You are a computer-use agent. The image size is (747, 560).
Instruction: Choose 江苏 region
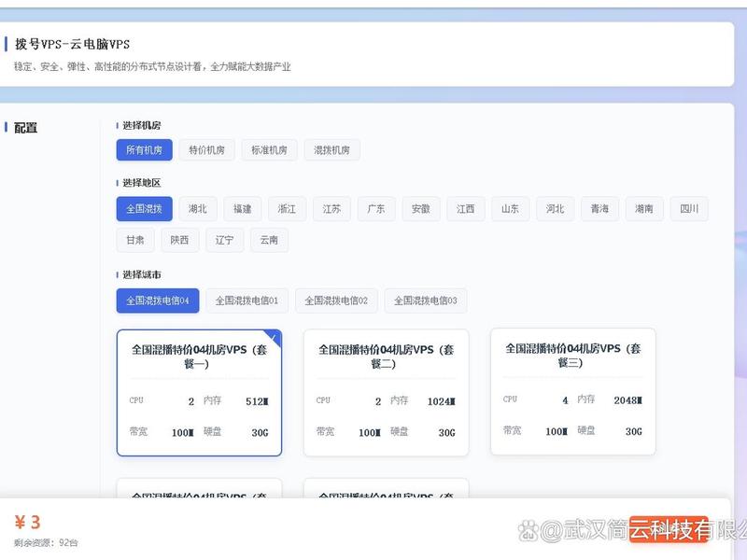click(x=331, y=209)
